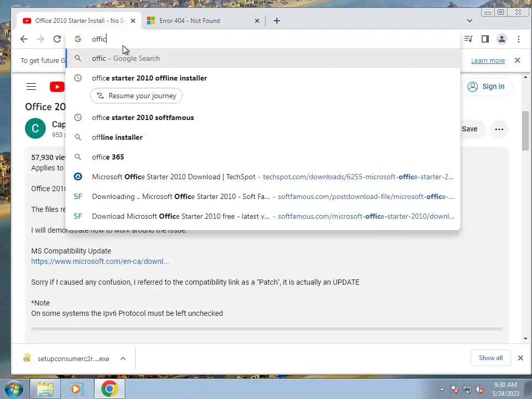This screenshot has height=399, width=532.
Task: Open Action Center flag icon
Action: tap(454, 389)
